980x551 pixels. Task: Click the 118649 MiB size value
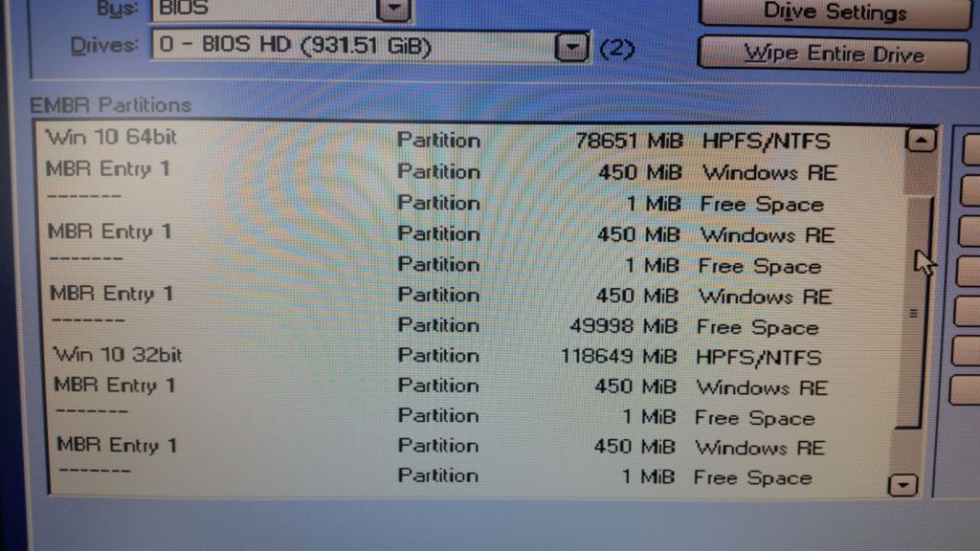point(619,357)
